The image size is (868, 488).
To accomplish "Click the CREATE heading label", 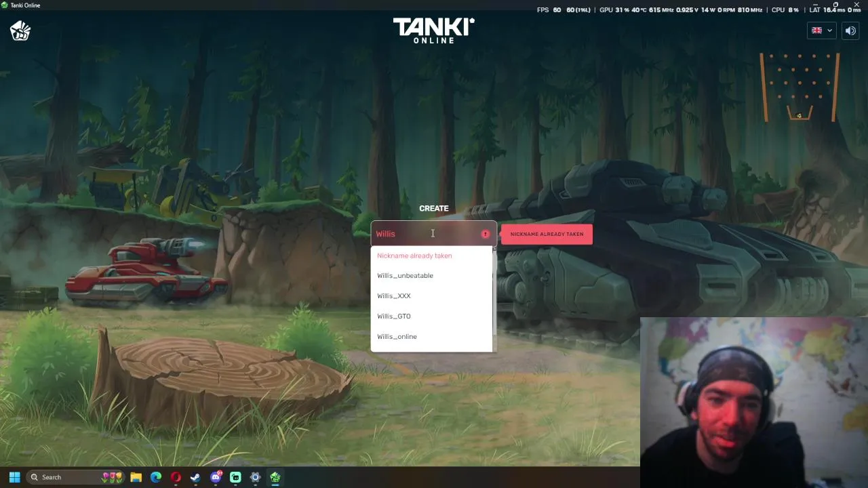I will coord(434,209).
